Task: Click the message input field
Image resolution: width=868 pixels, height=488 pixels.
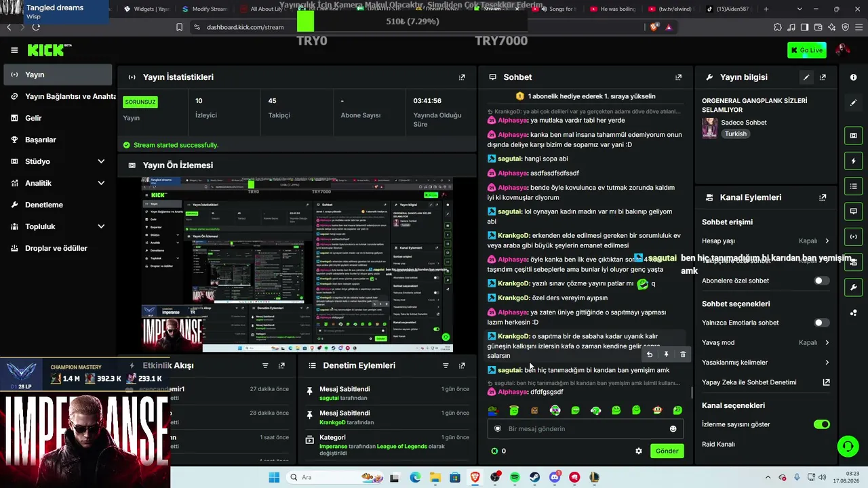Action: [x=585, y=428]
